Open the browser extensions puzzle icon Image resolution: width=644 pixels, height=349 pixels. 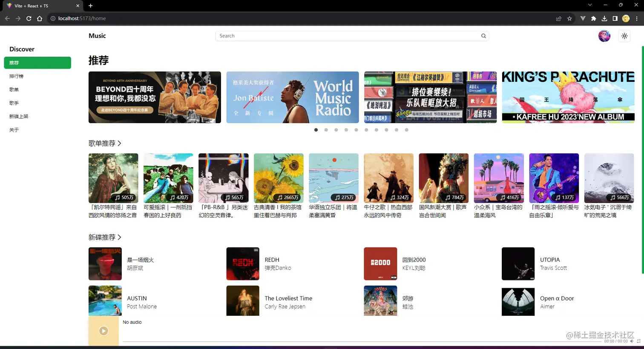[x=593, y=18]
